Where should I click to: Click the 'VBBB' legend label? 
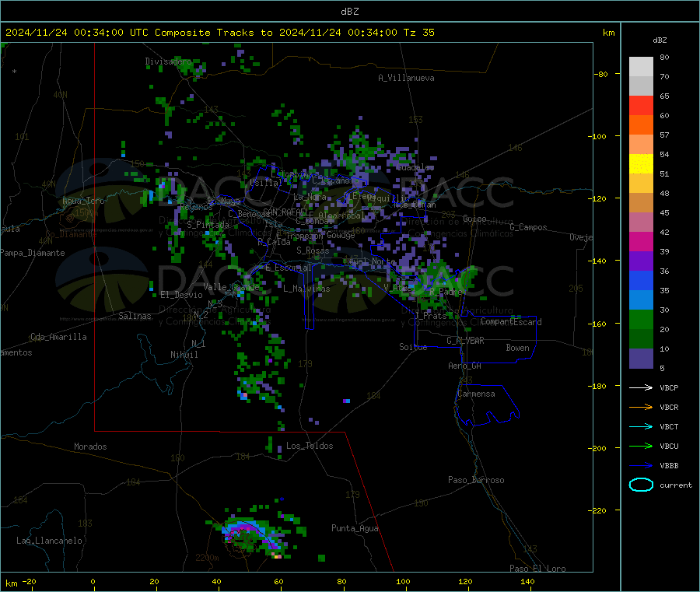669,465
